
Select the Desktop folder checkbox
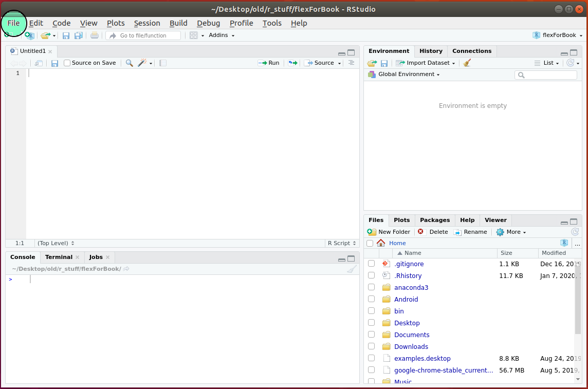371,323
